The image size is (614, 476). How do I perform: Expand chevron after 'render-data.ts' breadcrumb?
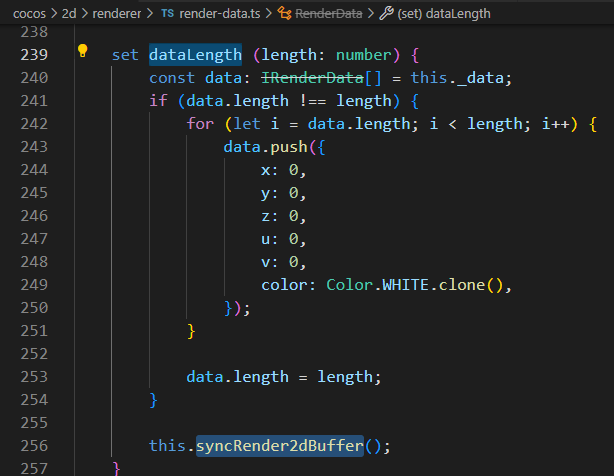tap(269, 14)
